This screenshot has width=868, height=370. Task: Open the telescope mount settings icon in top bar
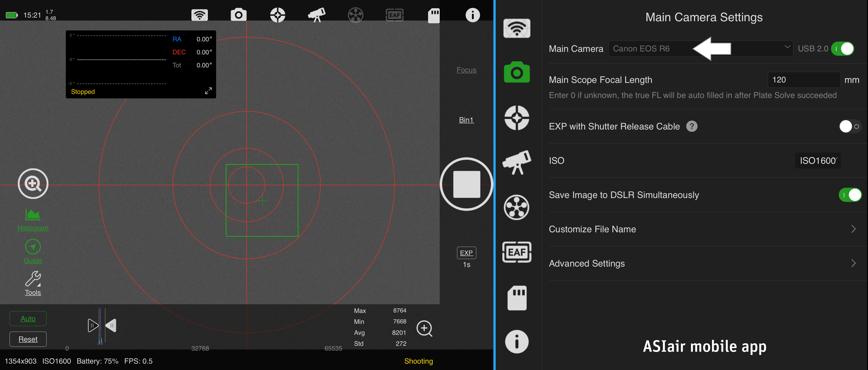[x=316, y=15]
